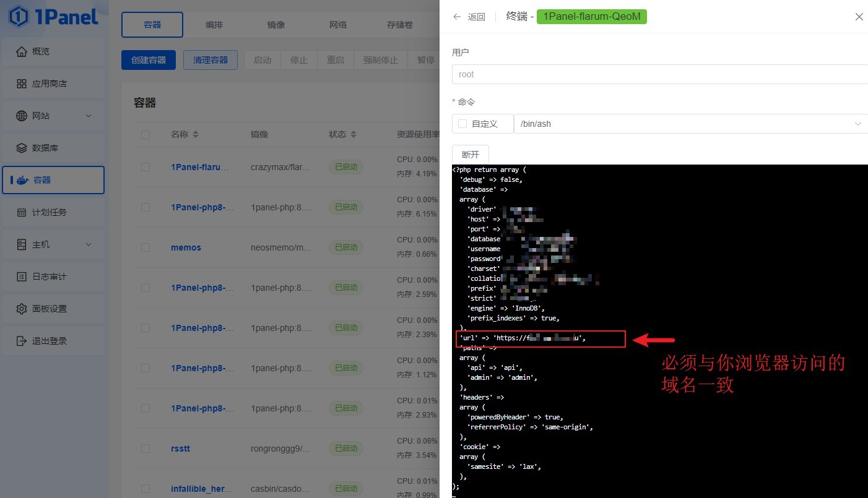Click the 1Panel-flarum-QeoM green tag
Viewport: 868px width, 498px height.
click(x=591, y=17)
